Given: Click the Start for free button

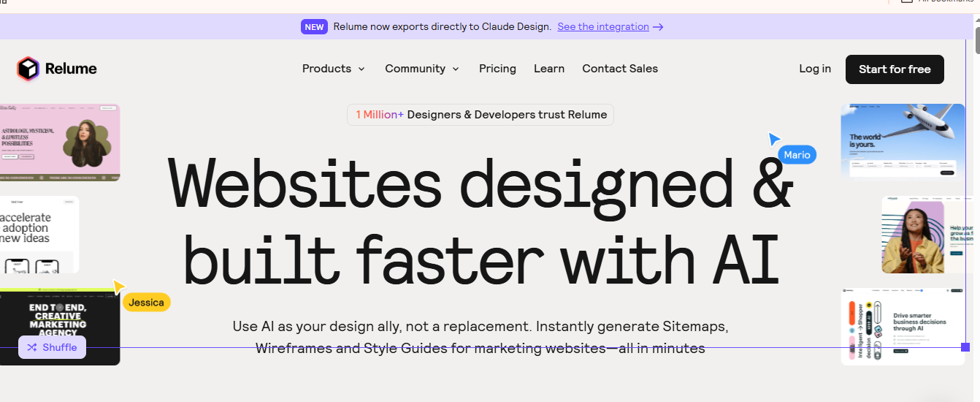Looking at the screenshot, I should pyautogui.click(x=895, y=69).
